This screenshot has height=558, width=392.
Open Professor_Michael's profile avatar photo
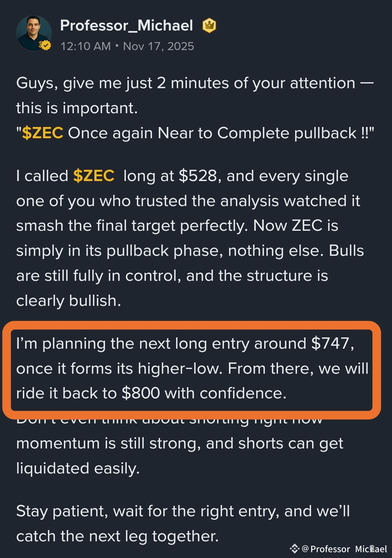[x=33, y=33]
